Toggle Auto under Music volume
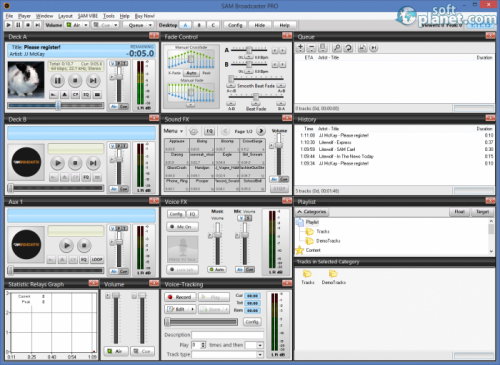500x365 pixels. 217,269
